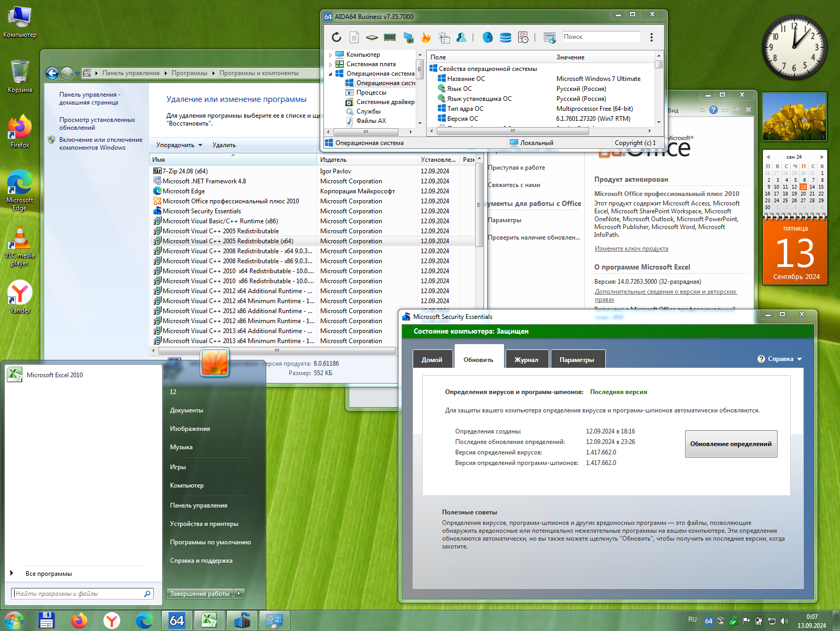Open the Журнал tab in Security Essentials
Screen dimensions: 840x631
[526, 359]
